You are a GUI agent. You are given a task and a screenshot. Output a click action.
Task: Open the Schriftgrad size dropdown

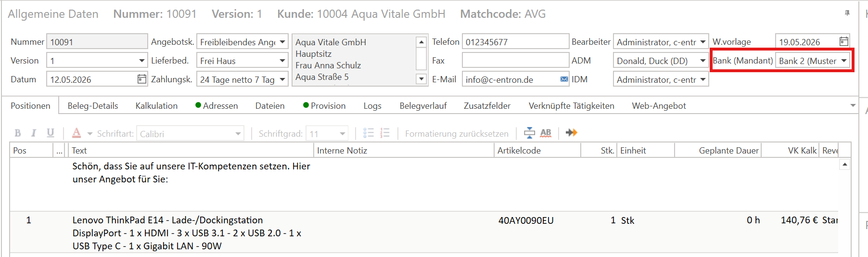[343, 134]
